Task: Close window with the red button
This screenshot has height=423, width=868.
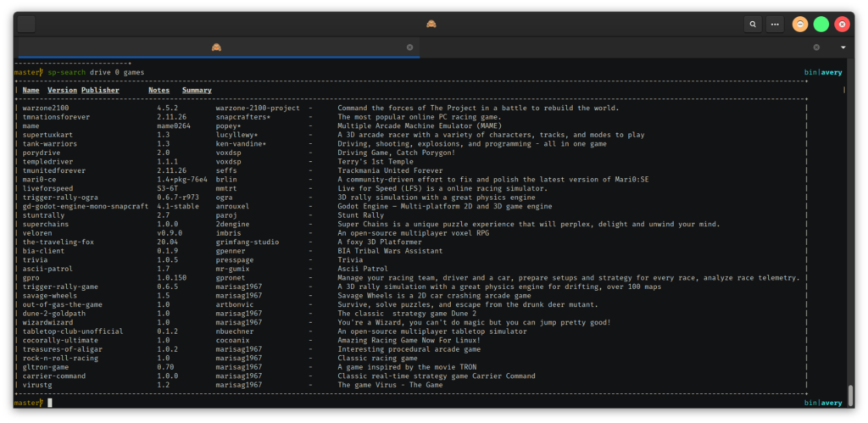Action: click(842, 25)
